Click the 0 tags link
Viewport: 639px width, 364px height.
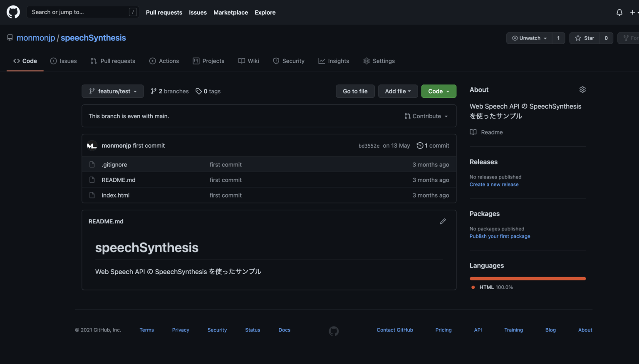point(208,91)
